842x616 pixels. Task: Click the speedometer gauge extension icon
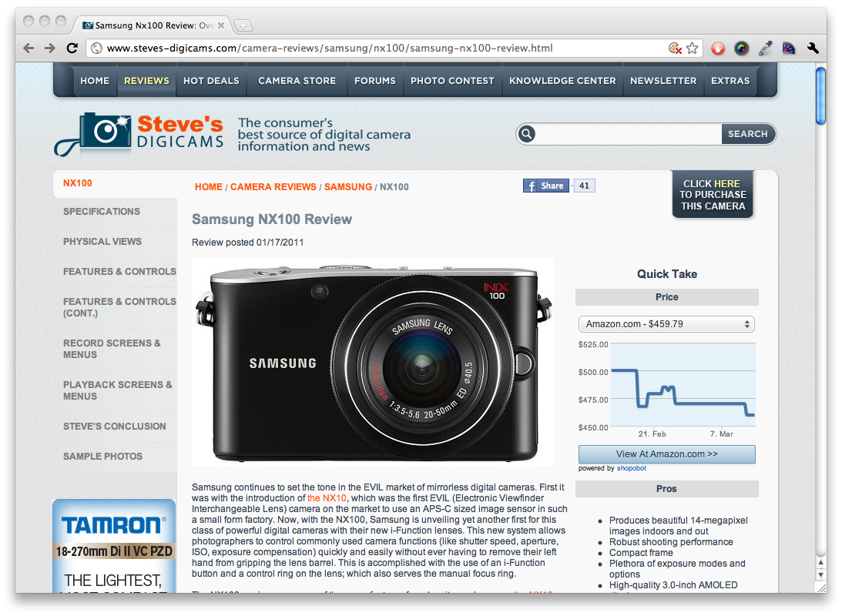pyautogui.click(x=788, y=48)
